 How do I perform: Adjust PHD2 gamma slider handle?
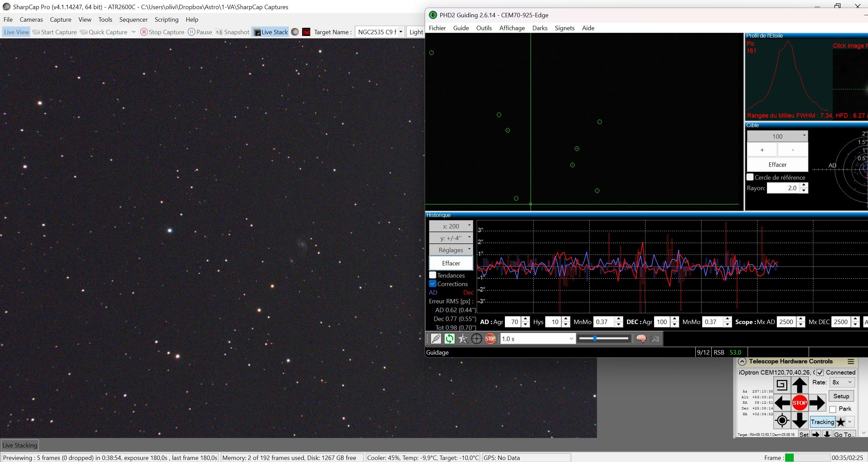595,338
